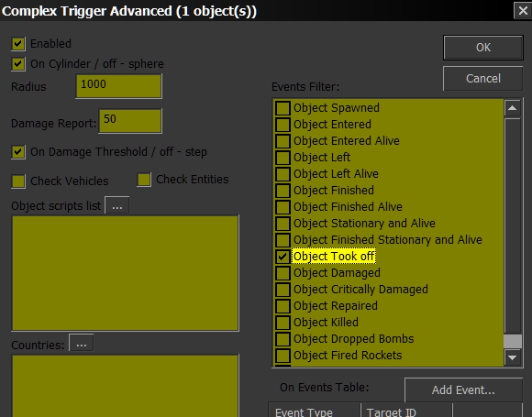Toggle On Cylinder / off - sphere

point(18,64)
